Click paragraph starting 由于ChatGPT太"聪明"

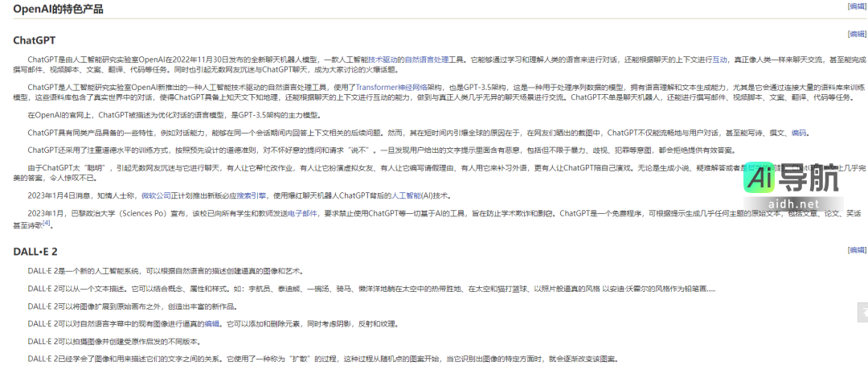(x=440, y=173)
